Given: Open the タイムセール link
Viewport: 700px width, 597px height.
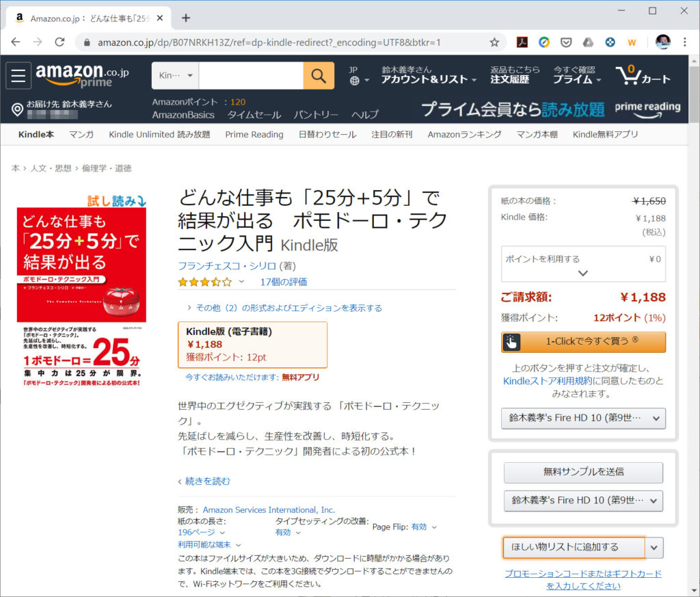Looking at the screenshot, I should pyautogui.click(x=254, y=115).
